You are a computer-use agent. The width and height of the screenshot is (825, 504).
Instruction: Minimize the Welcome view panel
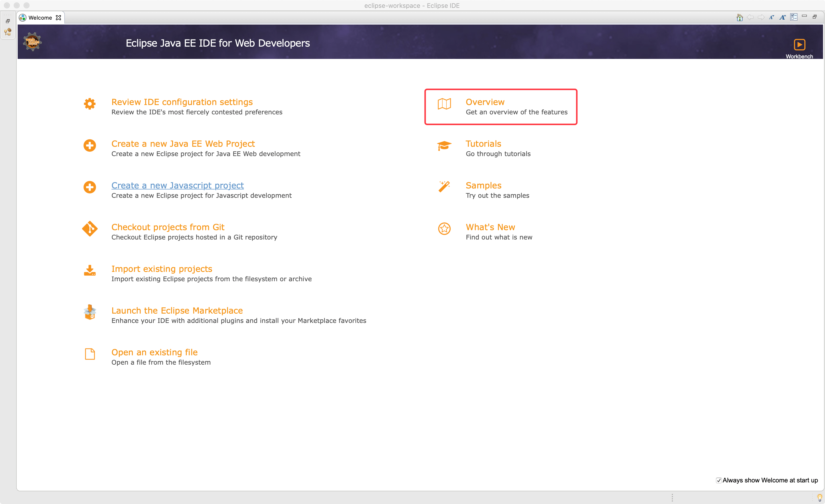(804, 16)
